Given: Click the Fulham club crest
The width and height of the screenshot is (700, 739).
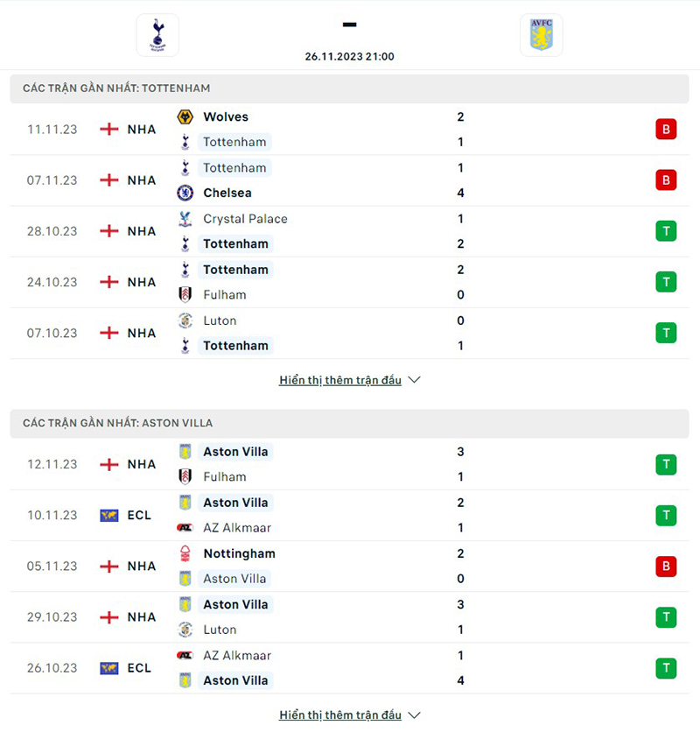Looking at the screenshot, I should (x=185, y=294).
